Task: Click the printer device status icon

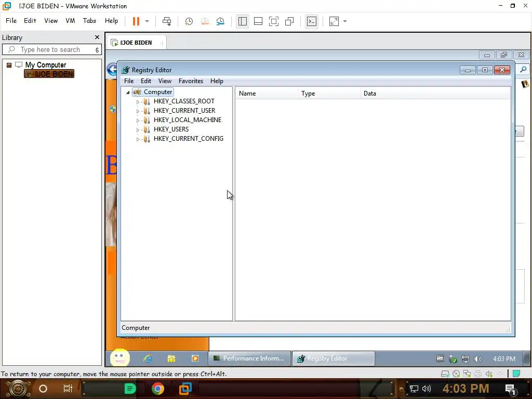Action: [478, 374]
